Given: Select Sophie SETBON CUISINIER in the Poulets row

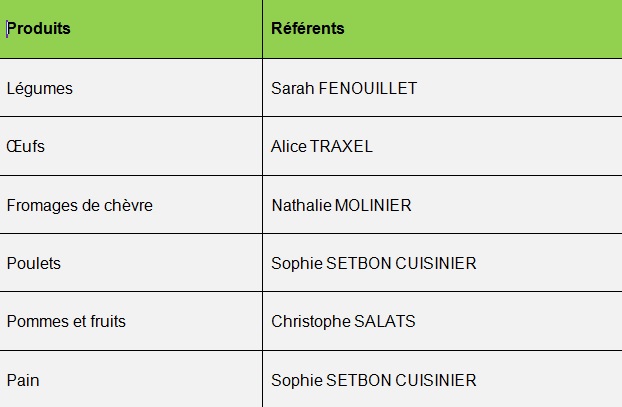Looking at the screenshot, I should tap(442, 263).
